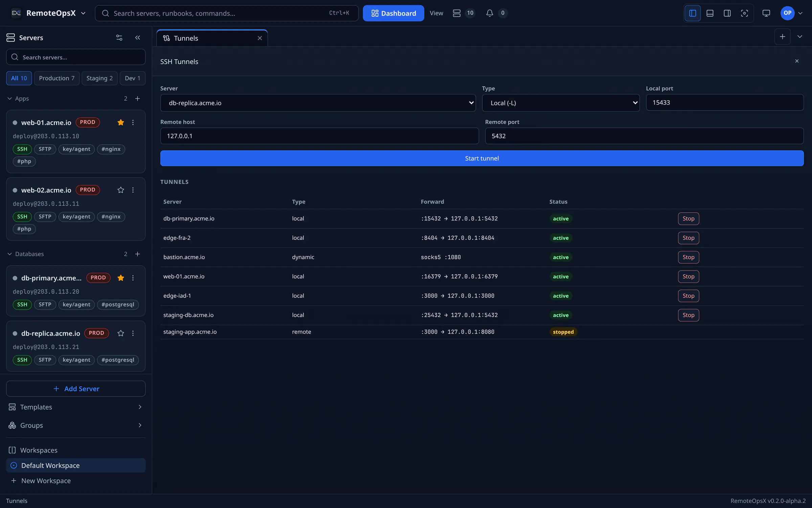
Task: Open the Dashboard button
Action: (393, 13)
